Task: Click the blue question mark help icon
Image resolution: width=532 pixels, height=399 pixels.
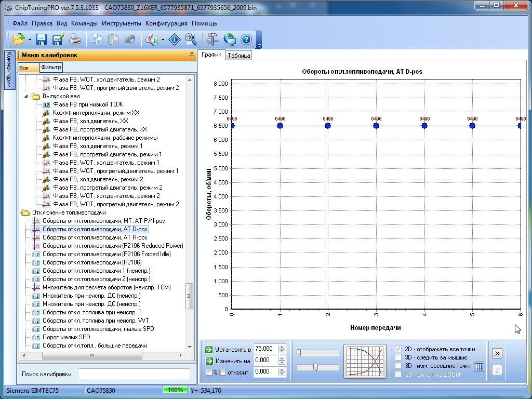Action: 246,39
